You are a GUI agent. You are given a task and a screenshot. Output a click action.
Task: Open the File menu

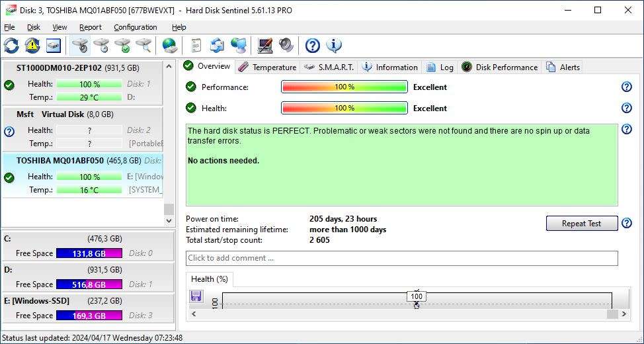pos(9,27)
